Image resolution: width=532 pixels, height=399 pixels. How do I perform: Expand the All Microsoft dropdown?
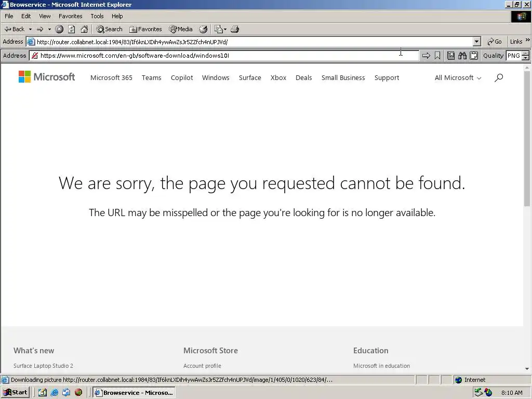458,78
